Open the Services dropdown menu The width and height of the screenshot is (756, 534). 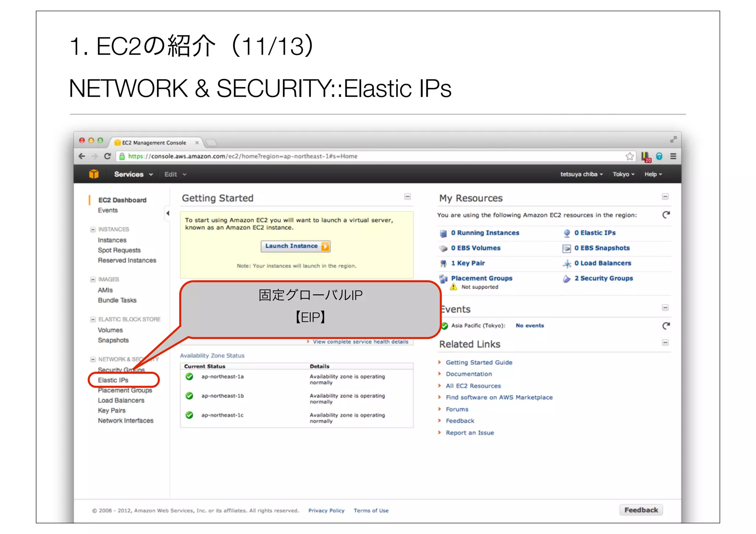coord(133,174)
